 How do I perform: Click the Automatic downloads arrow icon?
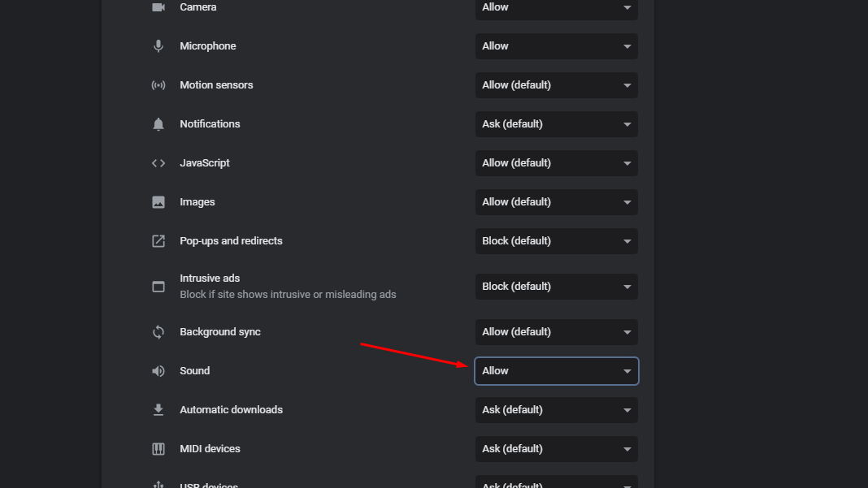(x=158, y=410)
